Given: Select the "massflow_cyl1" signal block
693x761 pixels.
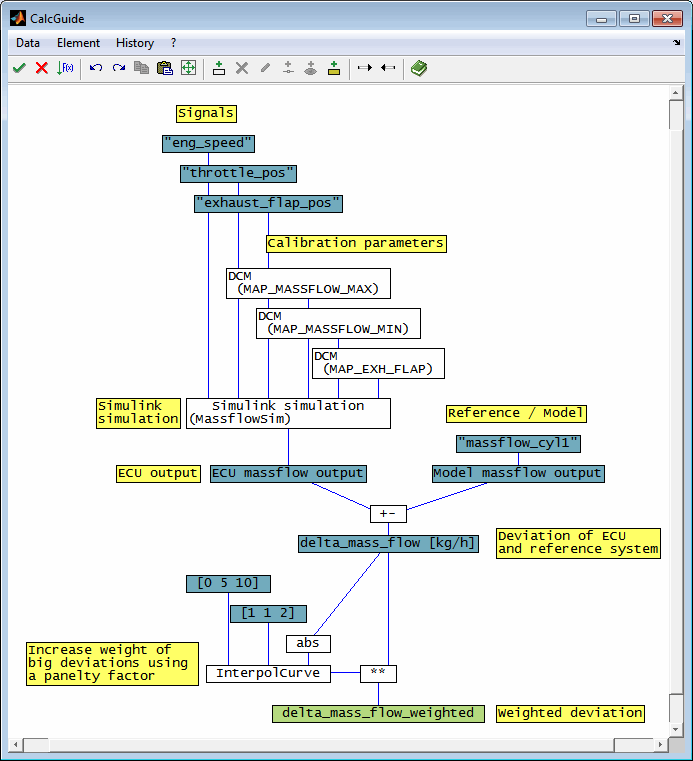Looking at the screenshot, I should click(x=518, y=444).
